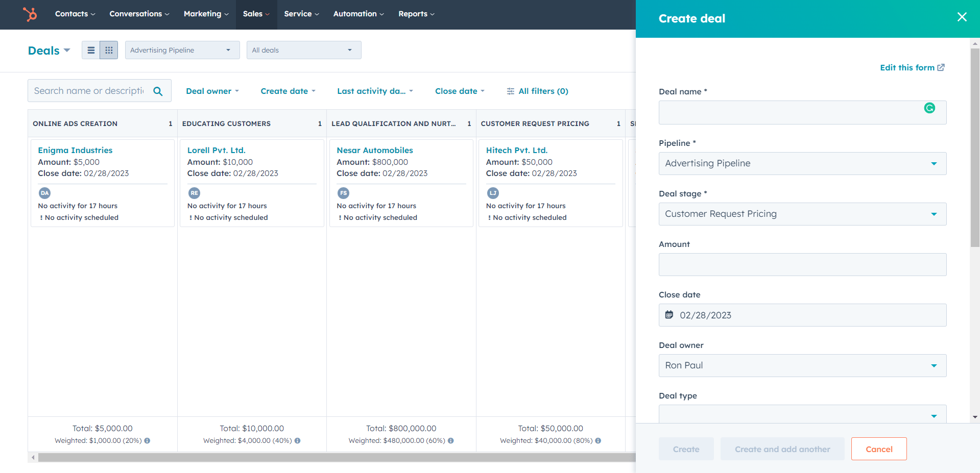980x473 pixels.
Task: Cancel the deal creation
Action: [x=879, y=449]
